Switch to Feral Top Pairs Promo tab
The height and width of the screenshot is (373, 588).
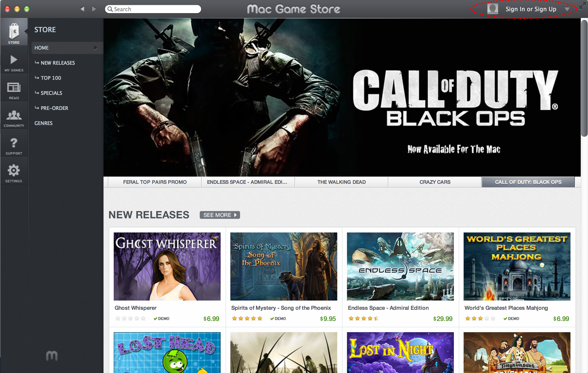pyautogui.click(x=155, y=182)
